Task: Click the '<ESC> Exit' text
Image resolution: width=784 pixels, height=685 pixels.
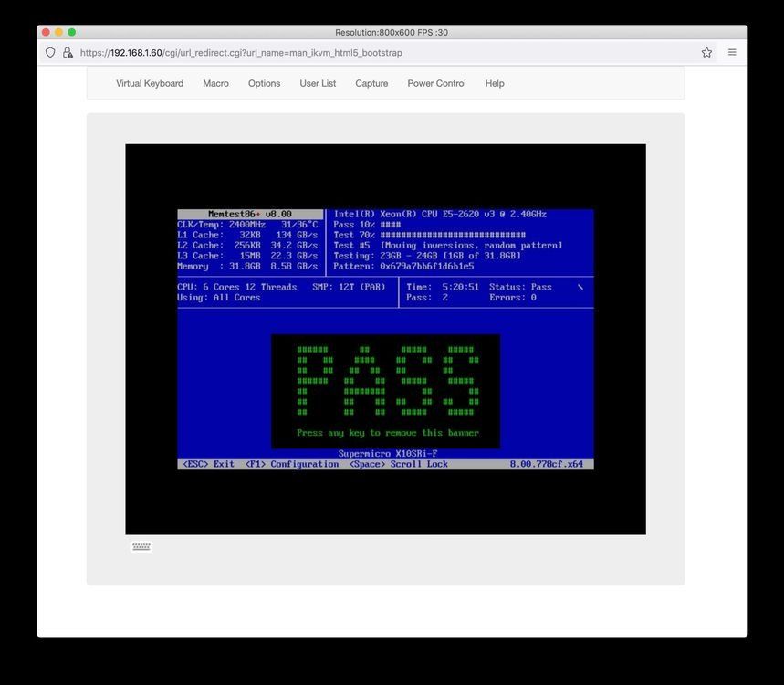Action: (208, 464)
